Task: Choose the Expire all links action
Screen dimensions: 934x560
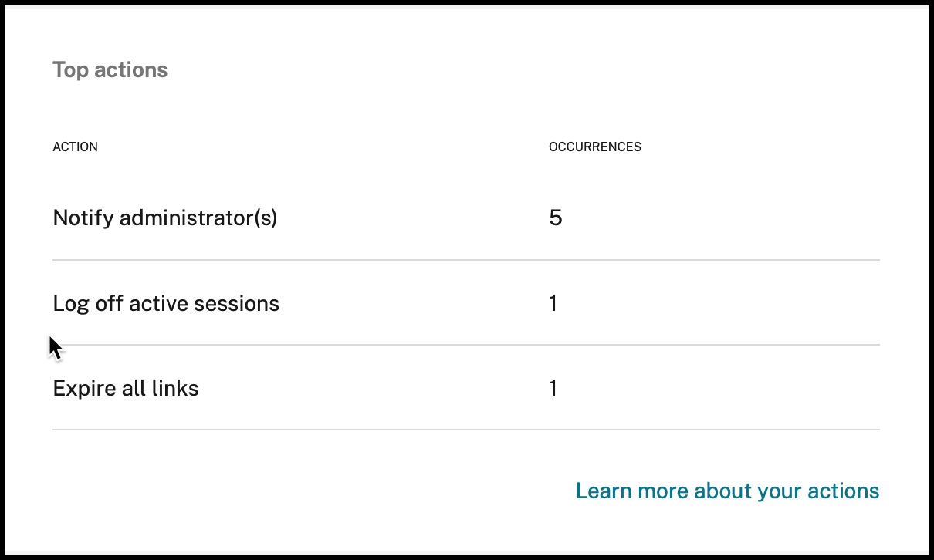Action: [126, 388]
